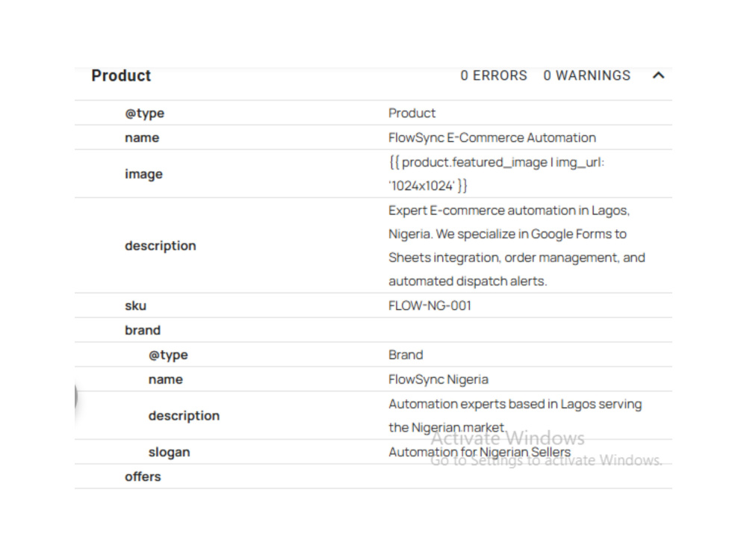Expand the brand property row
Viewport: 747px width, 560px height.
373,330
